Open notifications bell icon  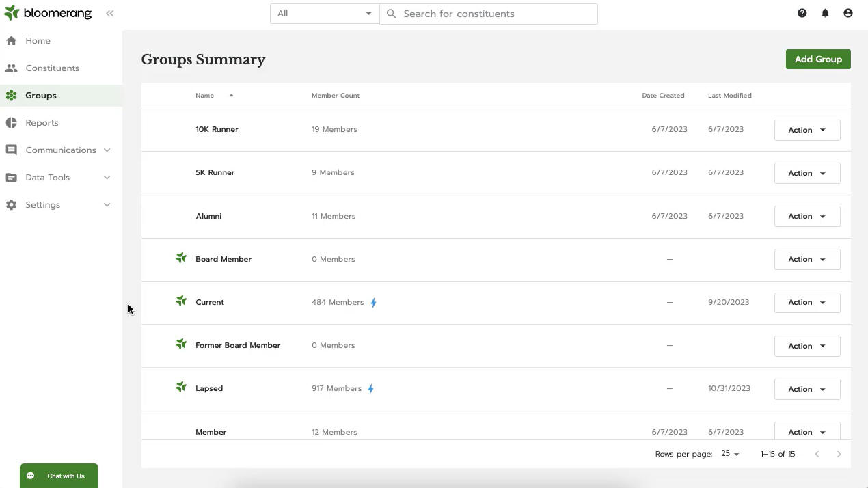(825, 13)
